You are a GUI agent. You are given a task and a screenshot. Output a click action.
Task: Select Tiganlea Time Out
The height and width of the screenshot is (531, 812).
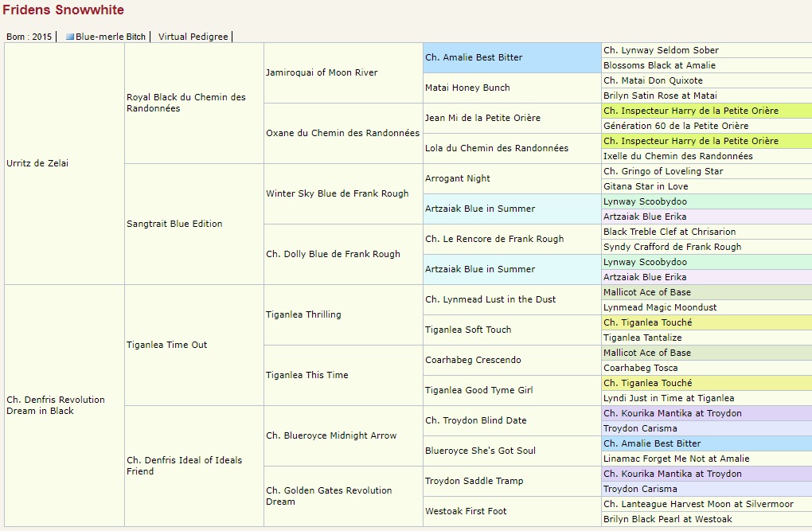(166, 345)
